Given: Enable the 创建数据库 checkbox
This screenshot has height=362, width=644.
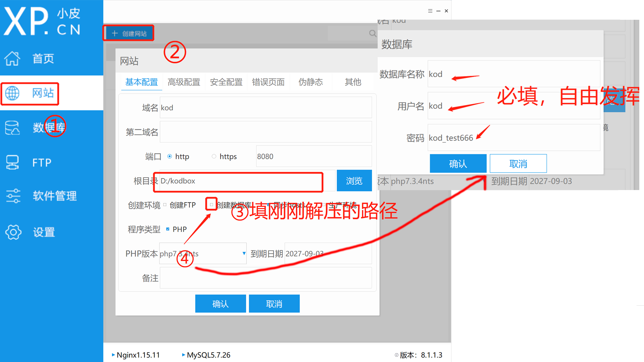Looking at the screenshot, I should (211, 204).
